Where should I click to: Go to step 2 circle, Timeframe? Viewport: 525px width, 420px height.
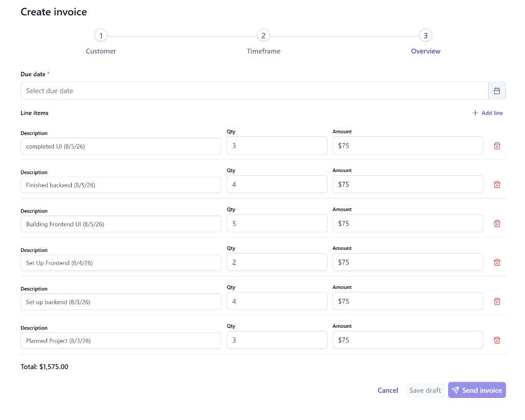pos(264,35)
